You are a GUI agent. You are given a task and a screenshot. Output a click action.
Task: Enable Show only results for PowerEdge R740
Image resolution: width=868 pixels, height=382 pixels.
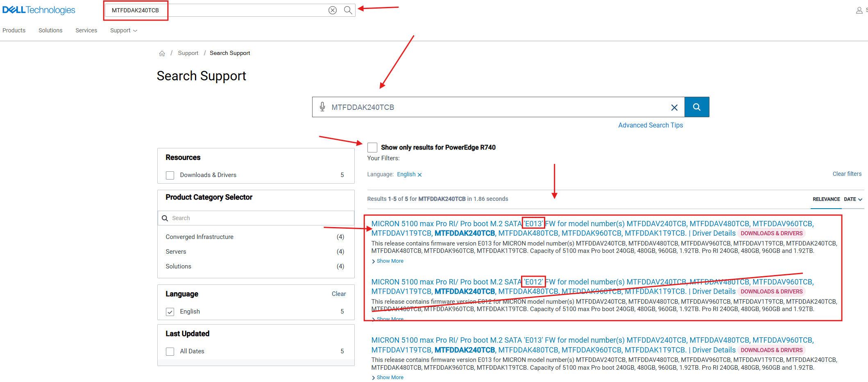pyautogui.click(x=372, y=147)
